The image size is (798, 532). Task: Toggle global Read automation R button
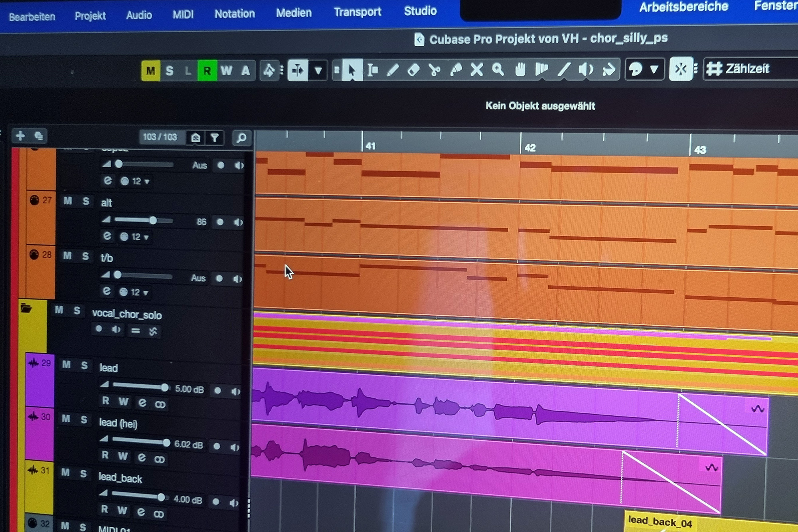tap(207, 71)
